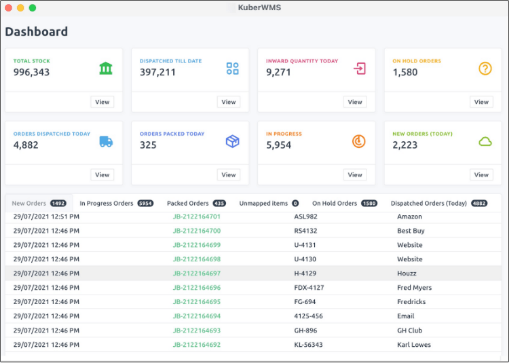
Task: Click reference GH-896
Action: (305, 330)
